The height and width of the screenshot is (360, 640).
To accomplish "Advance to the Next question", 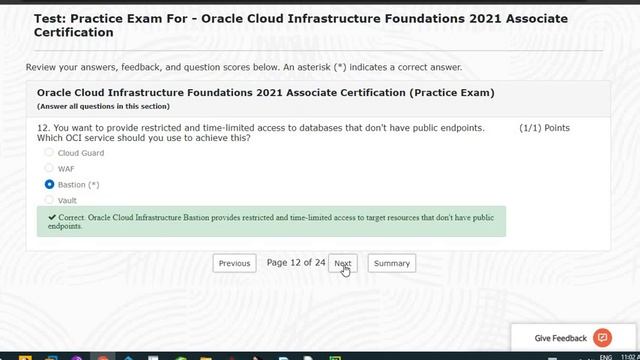I will tap(343, 263).
